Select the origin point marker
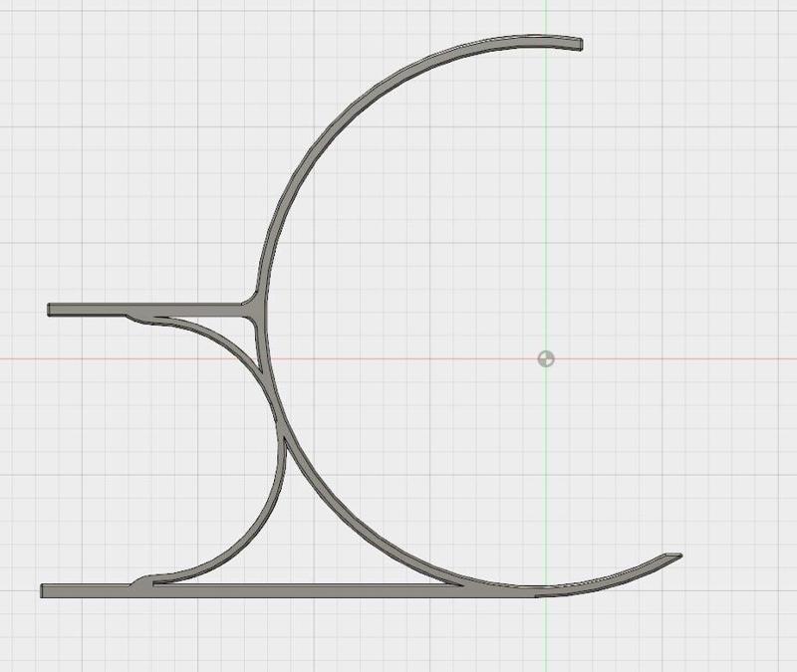This screenshot has width=797, height=672. [x=546, y=359]
